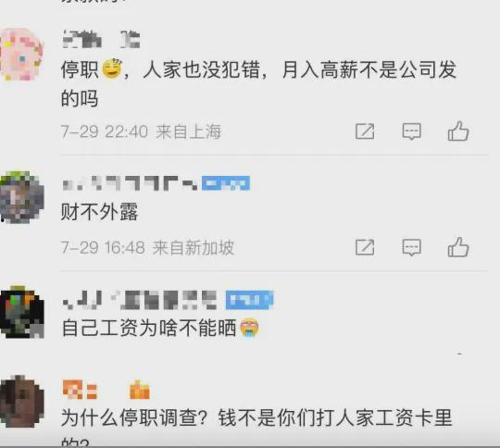Open the brown avatar beside 为什么停职调查
The image size is (500, 448).
click(x=21, y=402)
